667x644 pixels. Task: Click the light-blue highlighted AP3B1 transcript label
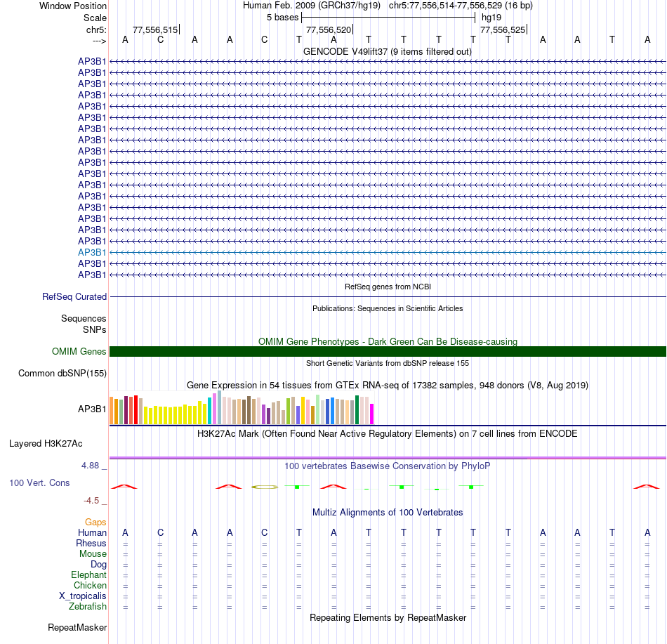[92, 252]
